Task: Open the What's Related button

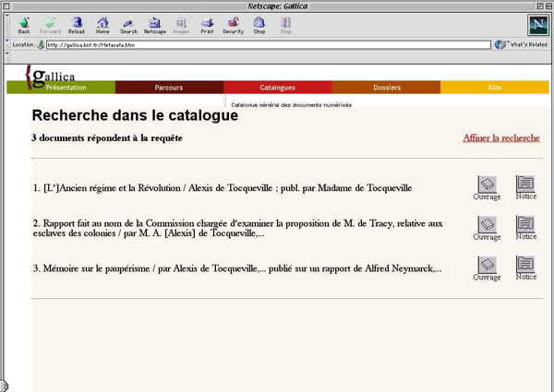Action: pyautogui.click(x=521, y=45)
